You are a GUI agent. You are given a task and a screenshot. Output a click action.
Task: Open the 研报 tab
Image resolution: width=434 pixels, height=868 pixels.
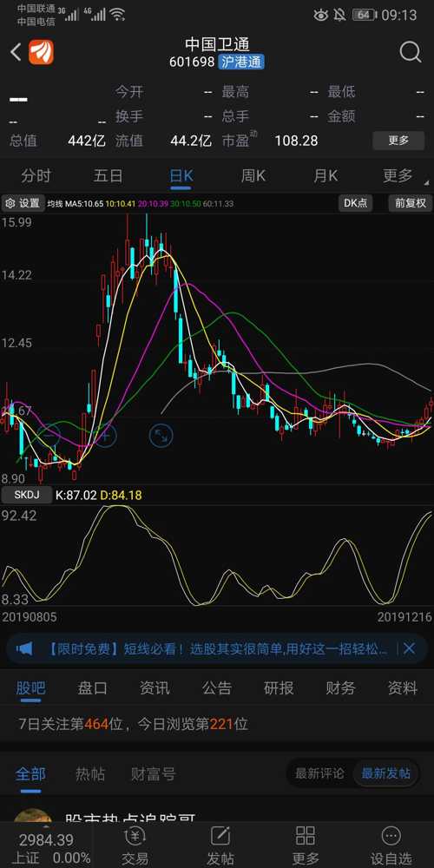279,688
